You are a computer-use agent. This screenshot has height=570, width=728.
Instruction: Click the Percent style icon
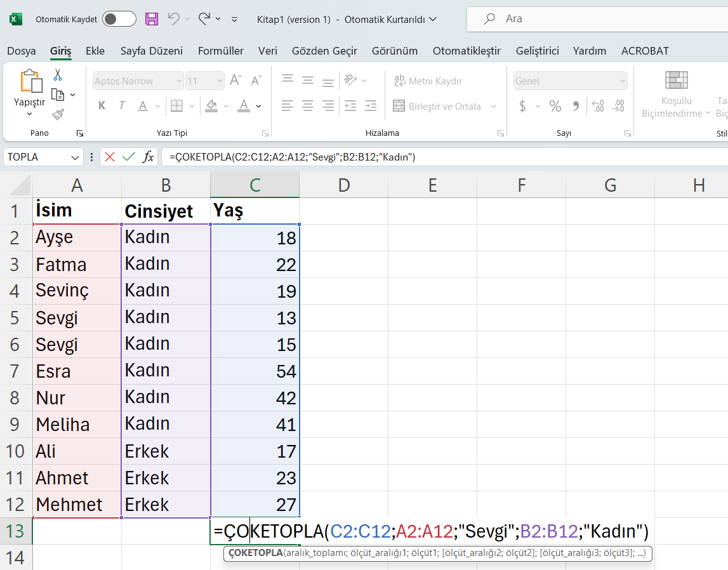pos(555,106)
